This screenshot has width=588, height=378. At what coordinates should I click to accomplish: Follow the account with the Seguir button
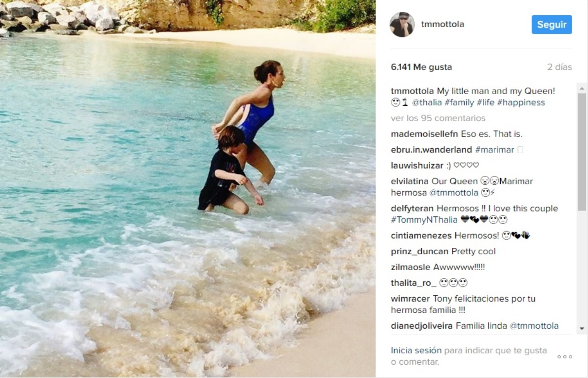tap(551, 25)
